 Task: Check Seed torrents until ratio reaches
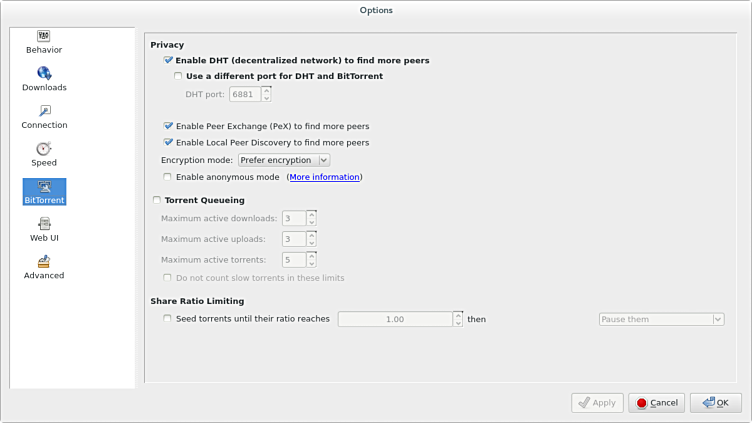[x=168, y=319]
